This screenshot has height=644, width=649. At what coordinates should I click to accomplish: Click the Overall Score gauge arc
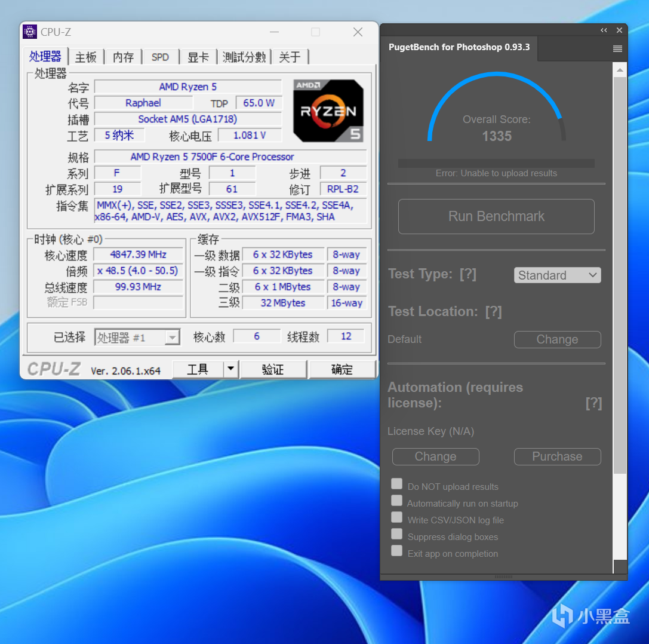[496, 106]
